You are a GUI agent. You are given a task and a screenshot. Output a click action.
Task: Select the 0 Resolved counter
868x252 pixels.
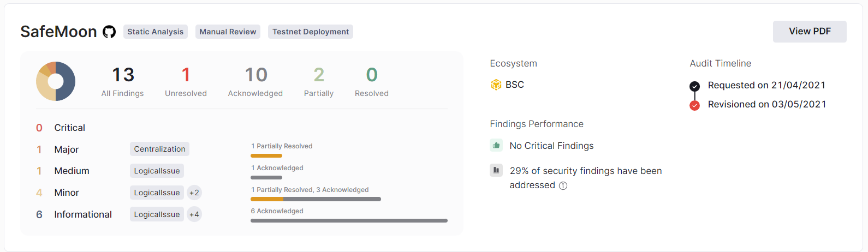point(372,81)
